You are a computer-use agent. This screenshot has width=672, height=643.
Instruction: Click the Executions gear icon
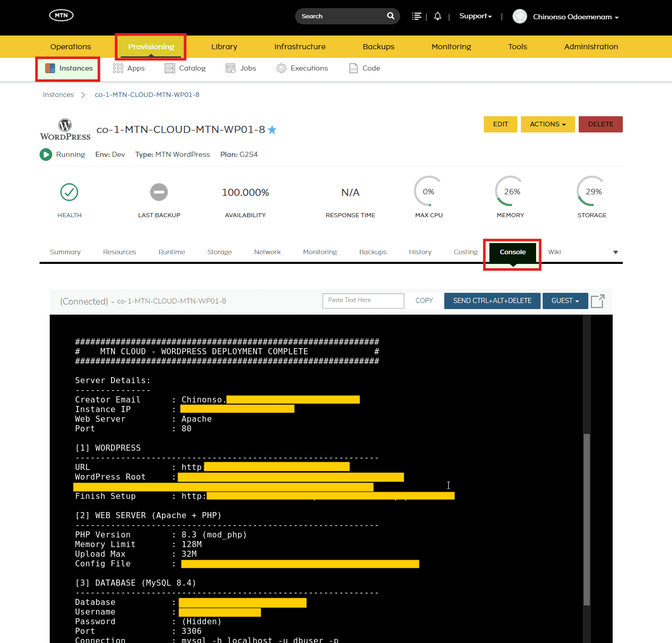(281, 68)
